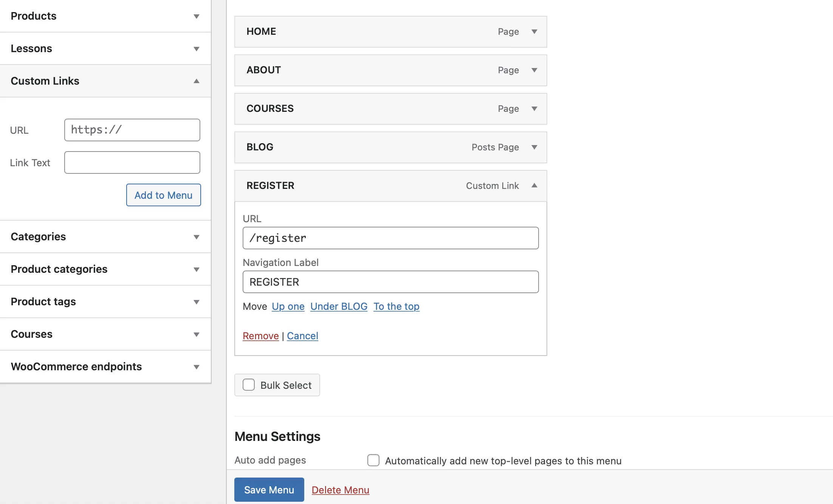Click the Delete Menu link
The width and height of the screenshot is (833, 504).
tap(341, 490)
